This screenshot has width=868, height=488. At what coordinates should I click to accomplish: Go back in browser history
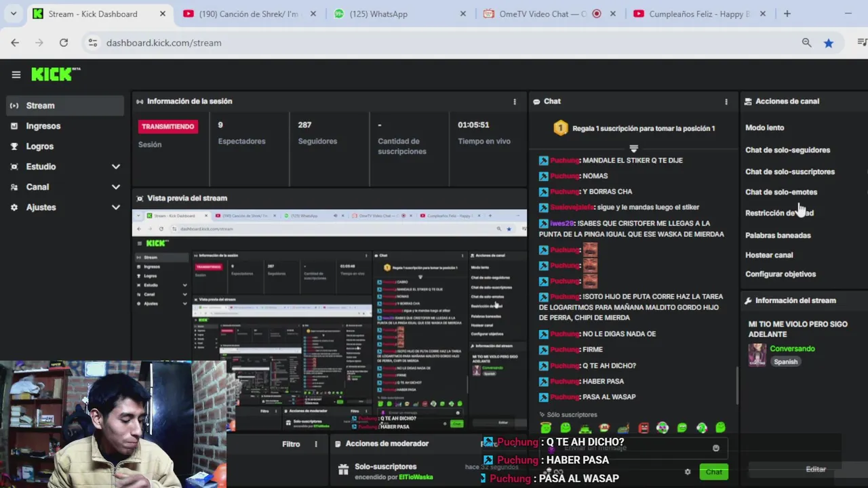tap(15, 43)
